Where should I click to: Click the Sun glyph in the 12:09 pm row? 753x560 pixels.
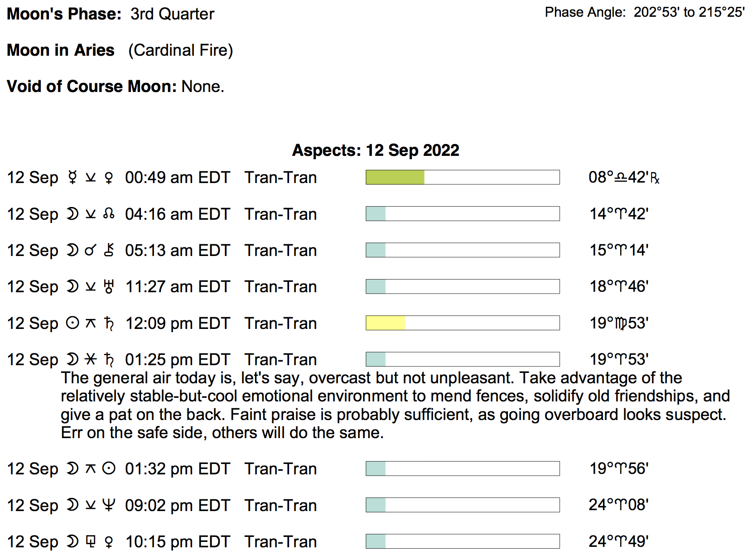72,323
